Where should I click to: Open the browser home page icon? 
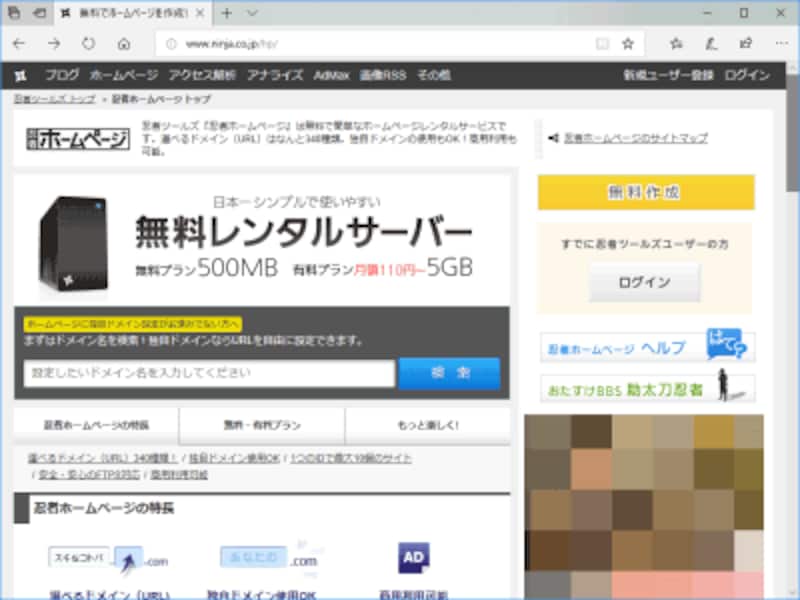point(124,44)
